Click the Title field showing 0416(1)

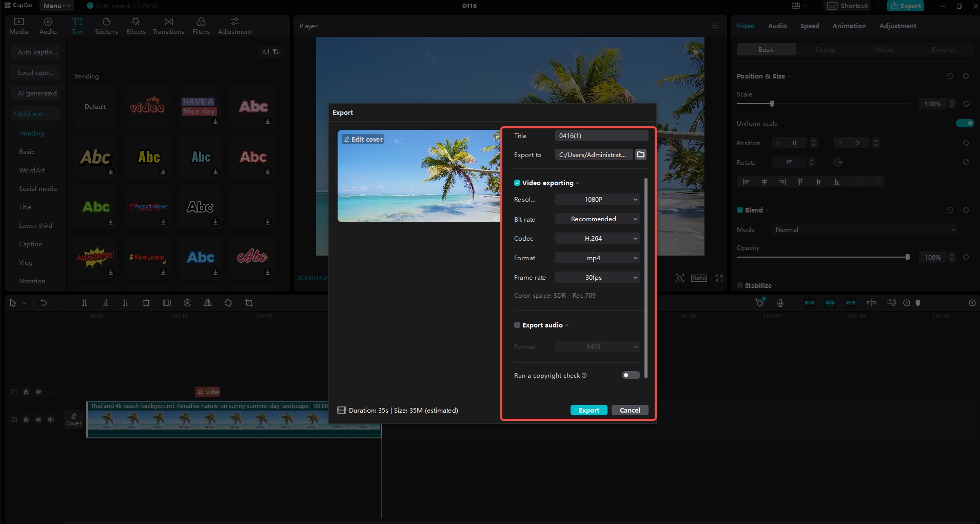click(x=600, y=135)
